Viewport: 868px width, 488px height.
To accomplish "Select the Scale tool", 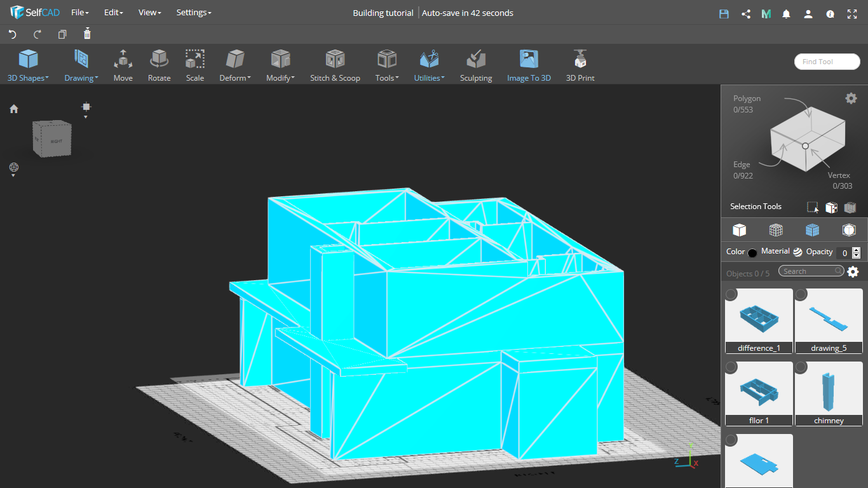I will tap(195, 66).
